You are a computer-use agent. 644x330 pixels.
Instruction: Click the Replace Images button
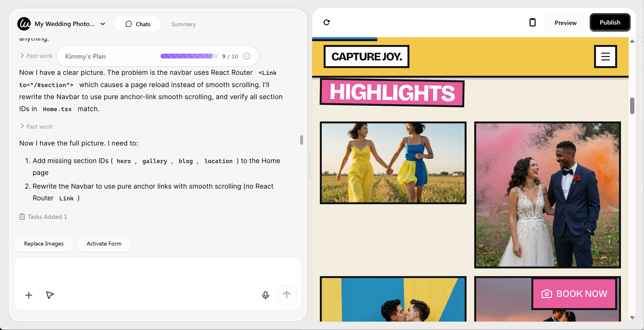[43, 243]
